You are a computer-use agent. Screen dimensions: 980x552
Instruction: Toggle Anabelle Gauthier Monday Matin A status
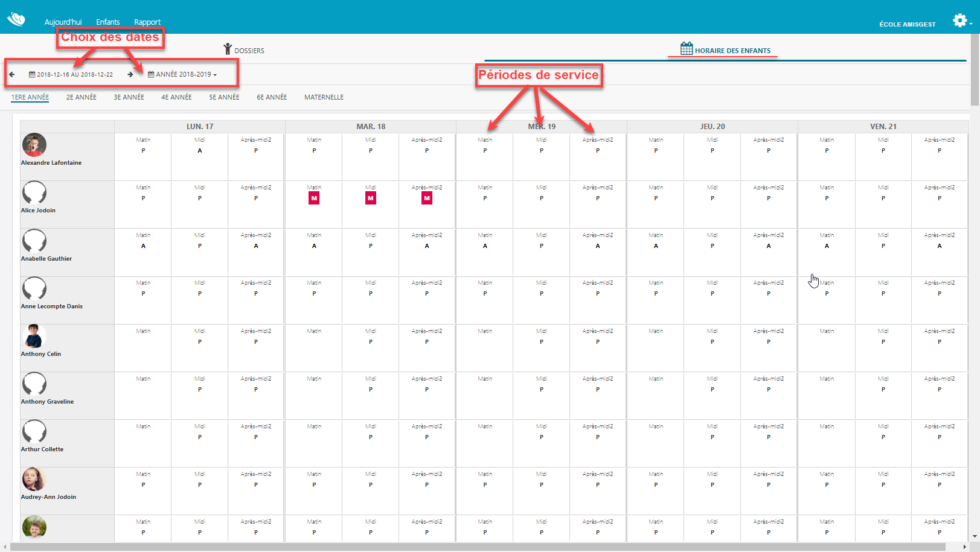coord(143,246)
